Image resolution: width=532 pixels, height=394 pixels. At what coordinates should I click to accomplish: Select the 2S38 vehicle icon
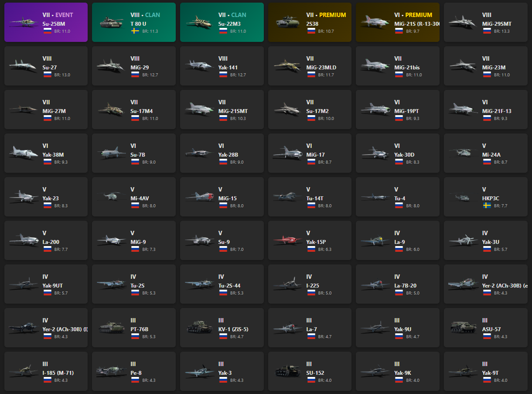tap(286, 22)
